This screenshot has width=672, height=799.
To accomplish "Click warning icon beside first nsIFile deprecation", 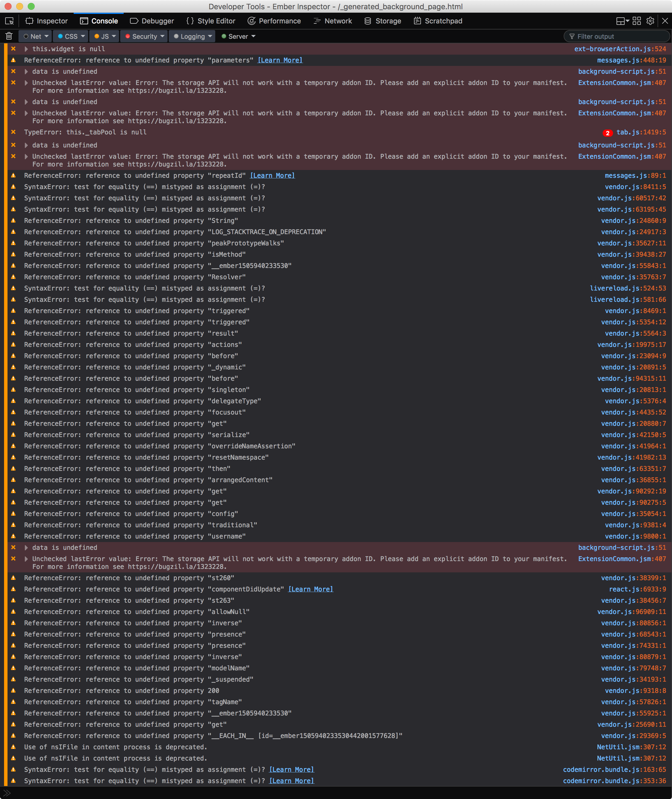I will click(x=13, y=747).
